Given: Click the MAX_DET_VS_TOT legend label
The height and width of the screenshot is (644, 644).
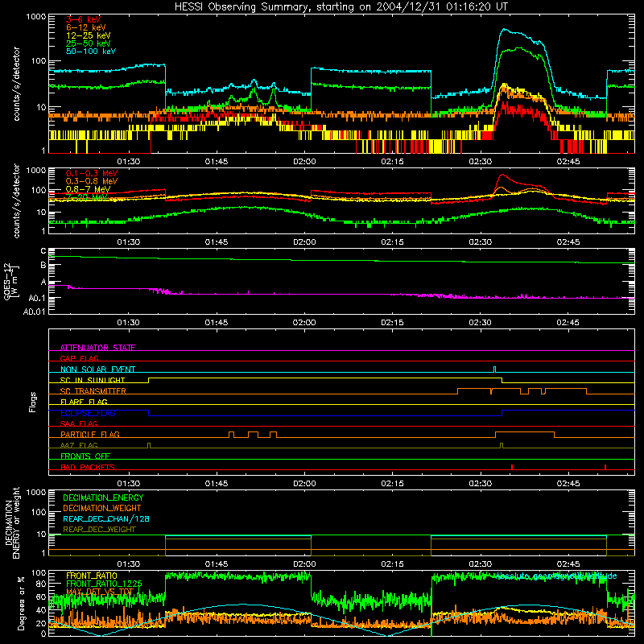Looking at the screenshot, I should pyautogui.click(x=100, y=592).
